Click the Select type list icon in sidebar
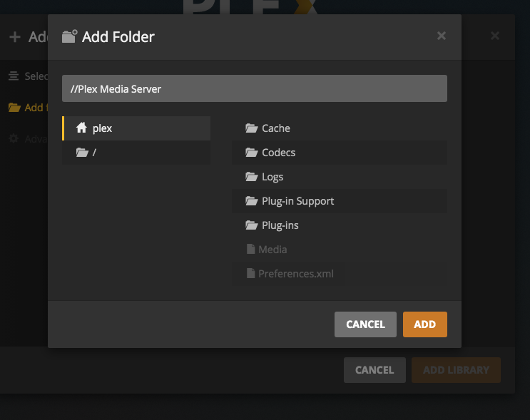Image resolution: width=530 pixels, height=420 pixels. click(14, 76)
